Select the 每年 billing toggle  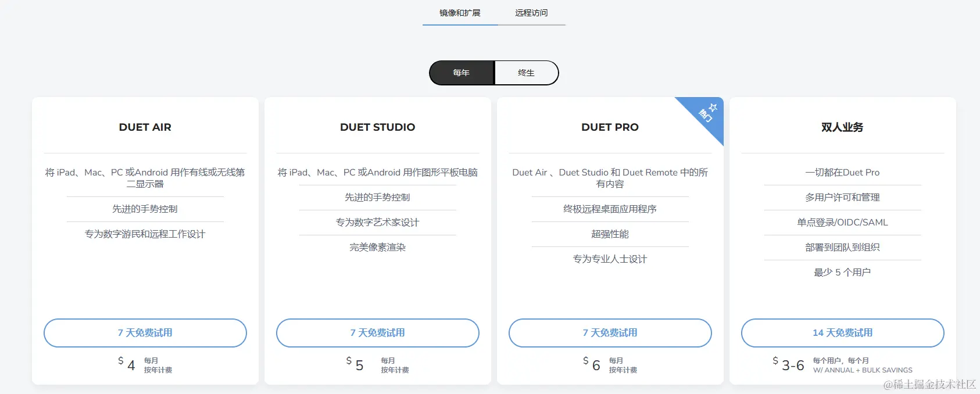[x=462, y=73]
